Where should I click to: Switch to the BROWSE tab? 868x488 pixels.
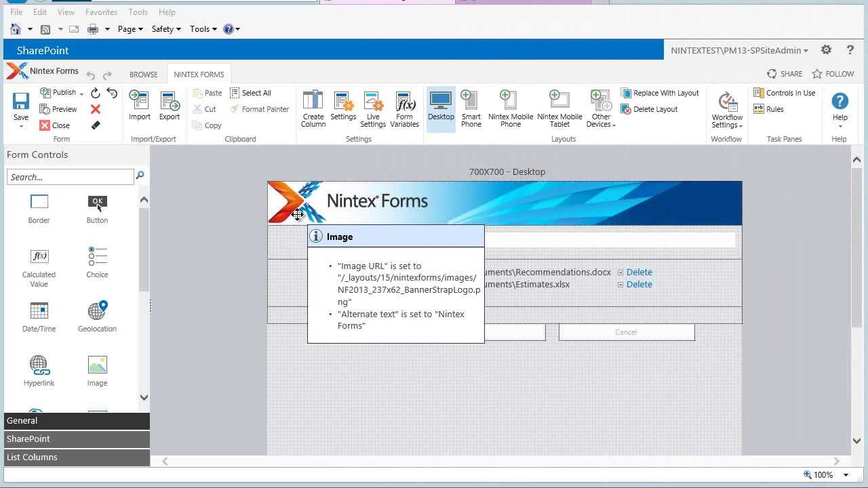(143, 75)
